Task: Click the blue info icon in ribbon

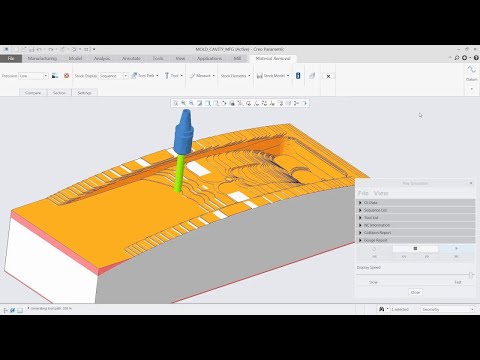Action: tap(298, 76)
